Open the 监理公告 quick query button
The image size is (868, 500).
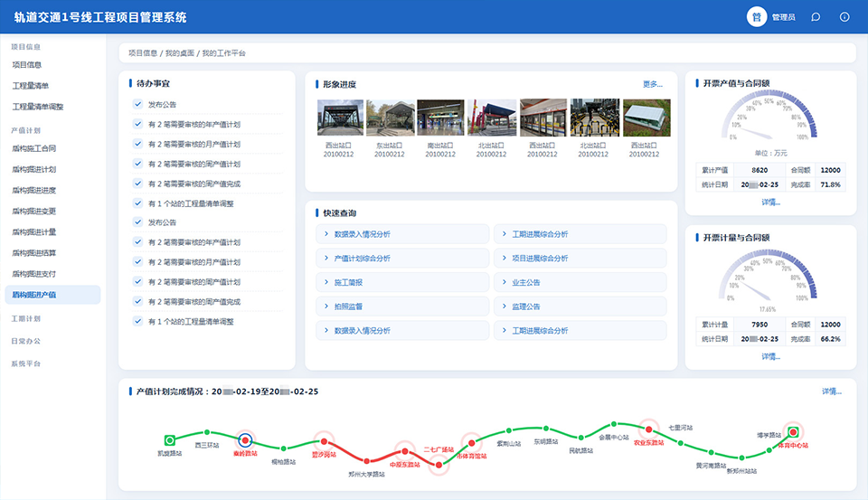(580, 307)
